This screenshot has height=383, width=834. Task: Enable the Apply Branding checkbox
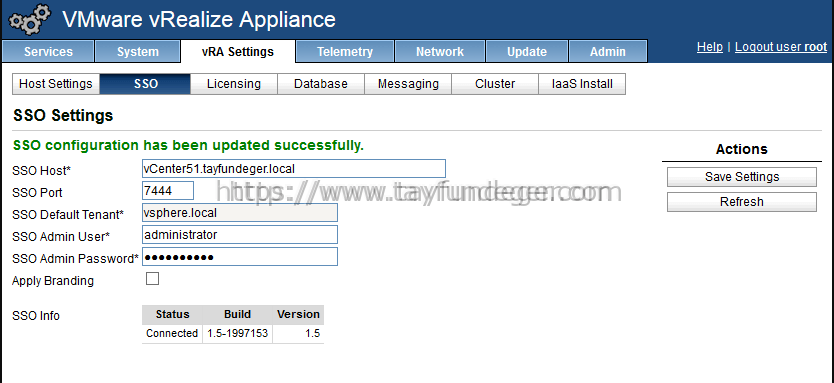pos(153,278)
